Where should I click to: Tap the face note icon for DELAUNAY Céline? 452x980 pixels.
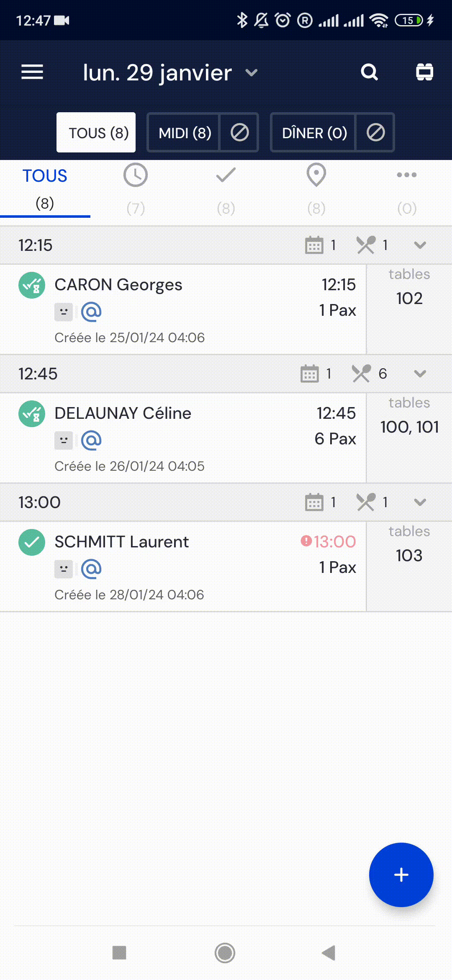click(64, 441)
